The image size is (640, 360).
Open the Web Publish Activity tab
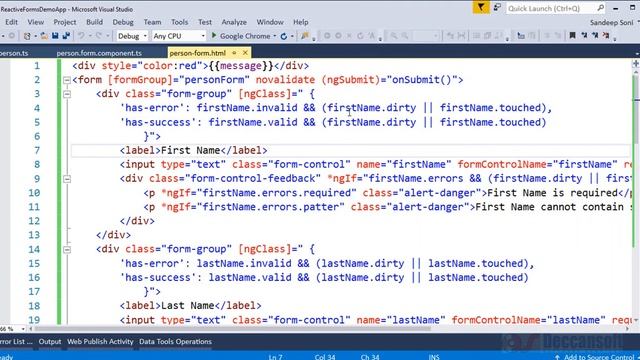[100, 342]
